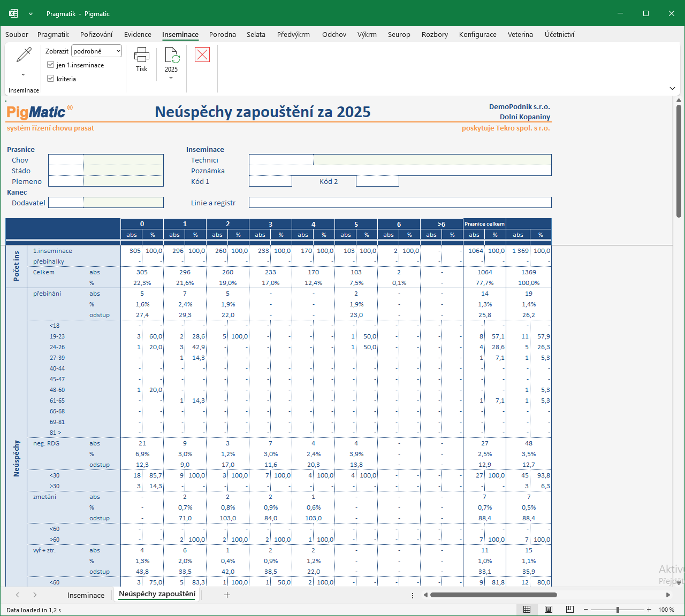This screenshot has height=616, width=685.
Task: Click the Tisk printer icon
Action: [x=141, y=55]
